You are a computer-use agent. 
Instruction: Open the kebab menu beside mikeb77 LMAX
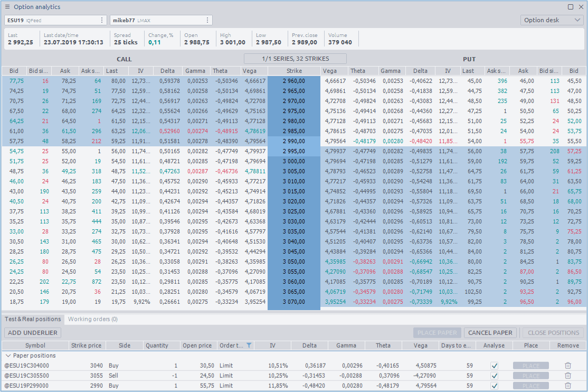(206, 20)
